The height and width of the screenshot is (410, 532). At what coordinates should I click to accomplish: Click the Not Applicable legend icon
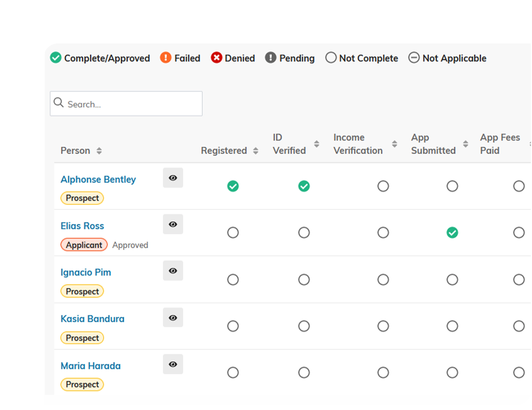coord(414,58)
